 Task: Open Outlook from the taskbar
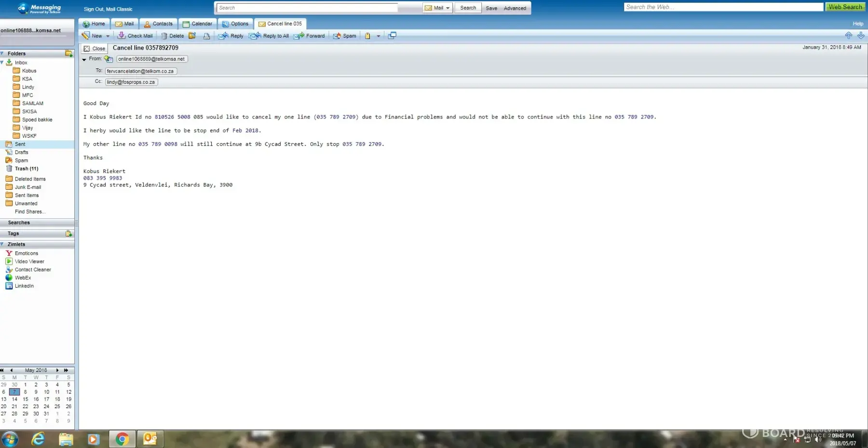coord(150,439)
